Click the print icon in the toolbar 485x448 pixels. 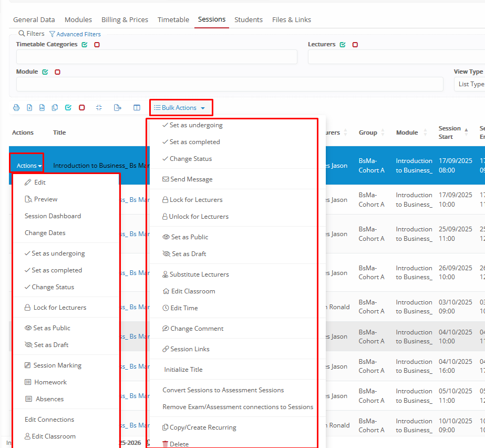[16, 108]
